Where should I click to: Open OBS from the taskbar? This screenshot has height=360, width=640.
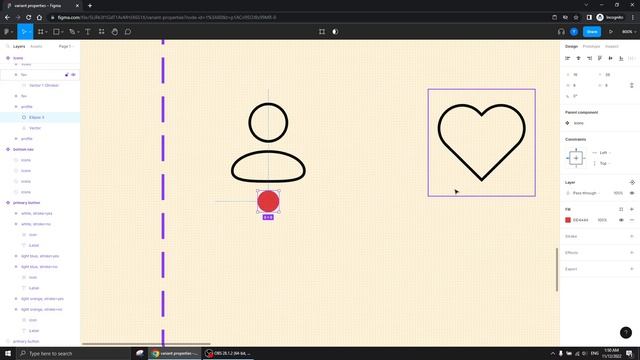point(228,353)
